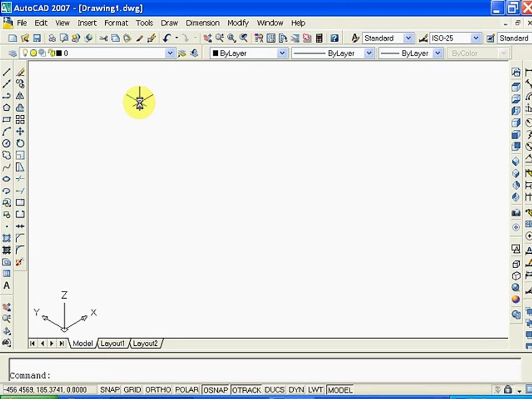This screenshot has height=399, width=532.
Task: Toggle POLAR tracking in status bar
Action: [x=187, y=390]
